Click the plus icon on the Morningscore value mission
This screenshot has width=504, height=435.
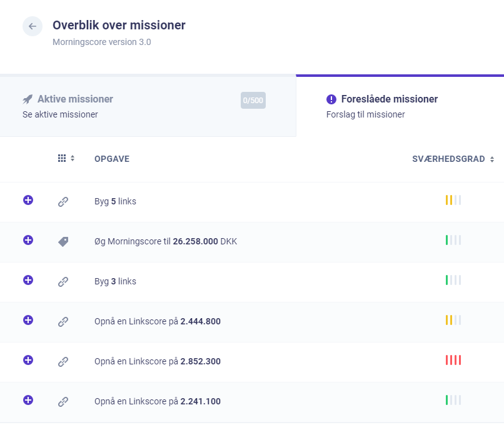pos(28,241)
